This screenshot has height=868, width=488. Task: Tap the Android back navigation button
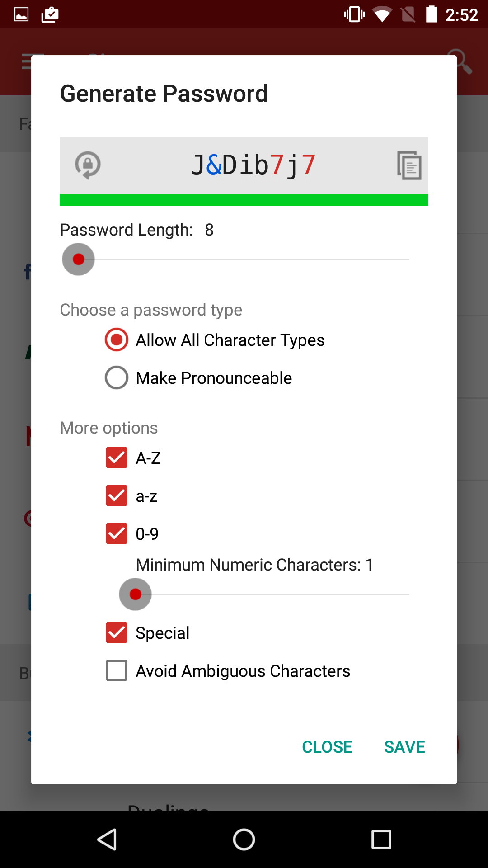pos(108,840)
